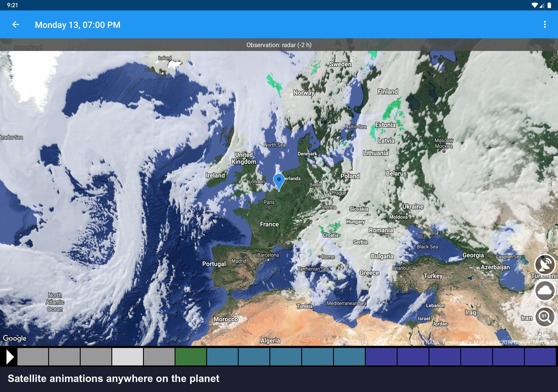Tap the 'North Atlantic Ocean' label
558x392 pixels.
55,302
